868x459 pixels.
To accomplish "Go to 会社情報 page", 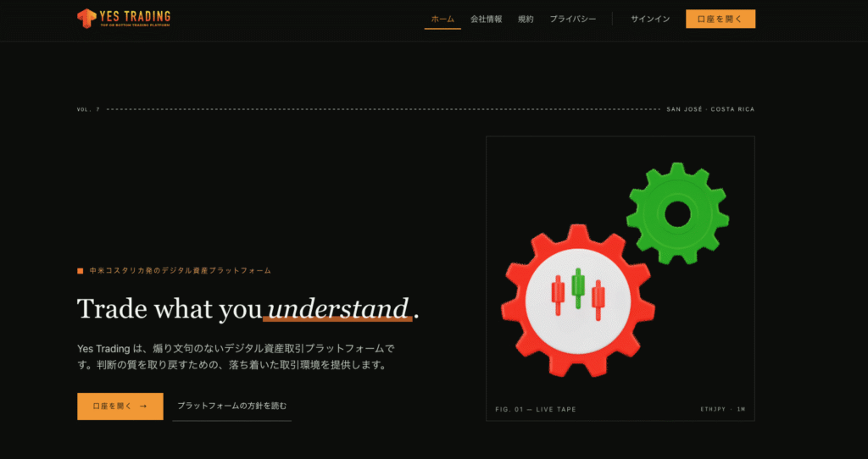I will [486, 19].
